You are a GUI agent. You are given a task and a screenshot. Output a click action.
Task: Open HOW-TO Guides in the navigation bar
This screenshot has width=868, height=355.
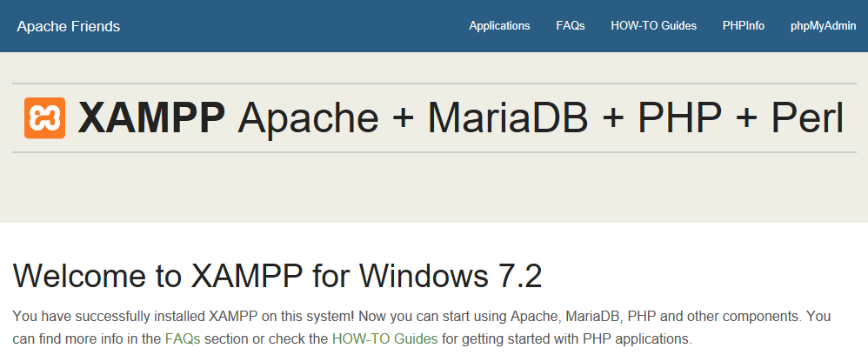click(x=654, y=26)
